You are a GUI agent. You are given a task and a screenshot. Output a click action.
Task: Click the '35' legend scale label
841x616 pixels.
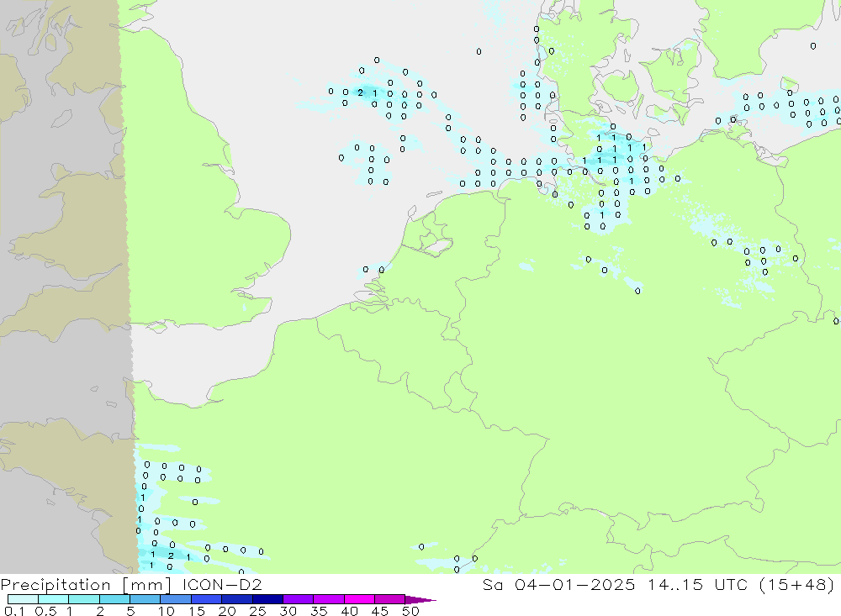click(x=319, y=611)
